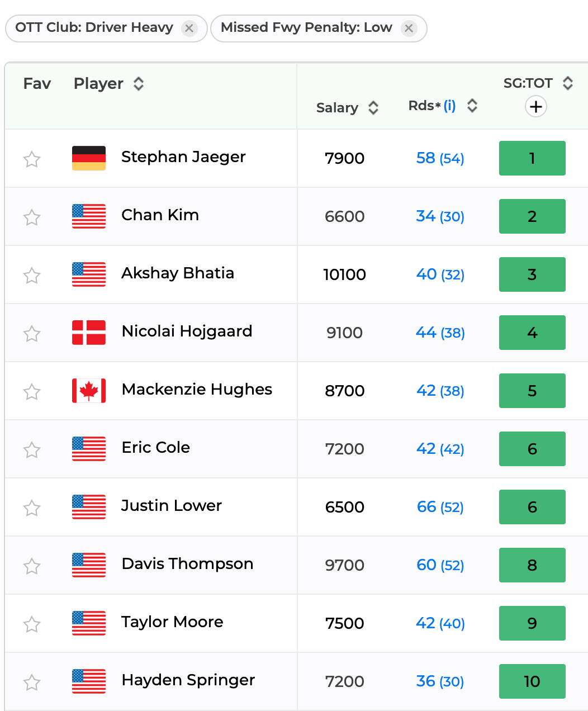Open Eric Cole's player name
588x711 pixels.
tap(156, 448)
